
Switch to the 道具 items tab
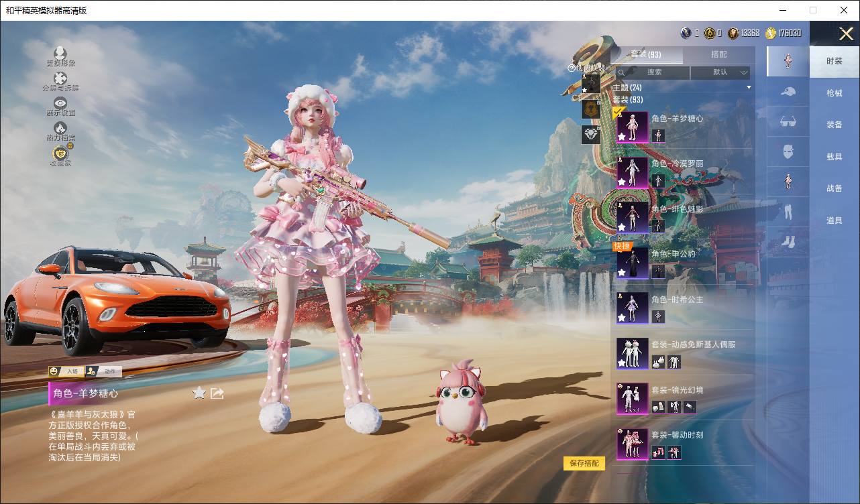[835, 220]
